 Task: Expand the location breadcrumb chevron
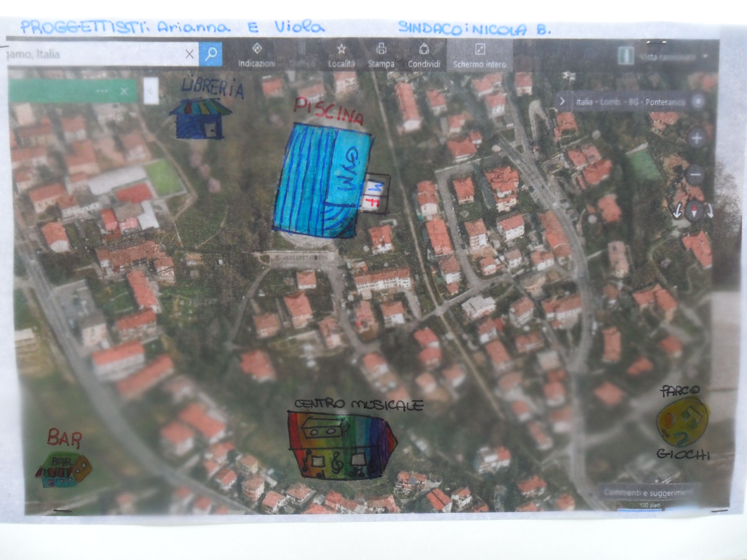(x=562, y=101)
